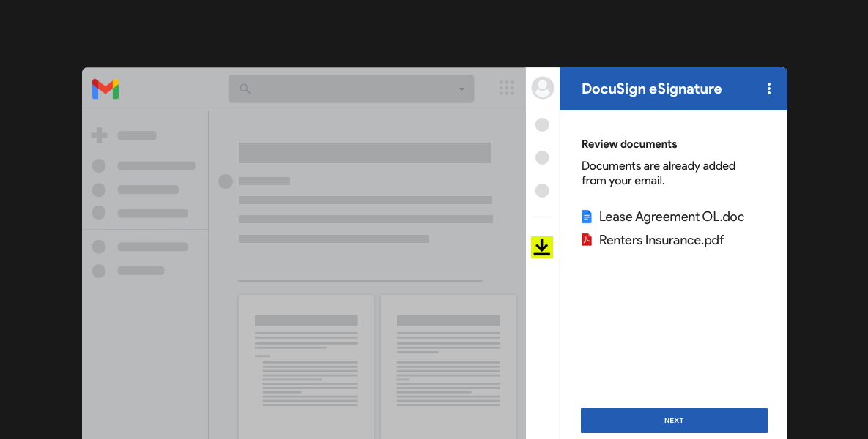Viewport: 868px width, 439px height.
Task: Select the third add-on circle in rail
Action: [542, 190]
